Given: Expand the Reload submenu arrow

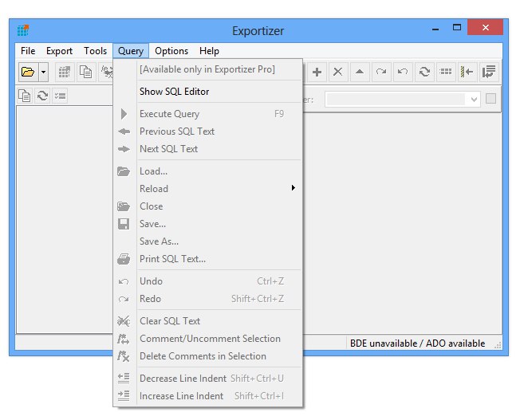Looking at the screenshot, I should pyautogui.click(x=293, y=188).
